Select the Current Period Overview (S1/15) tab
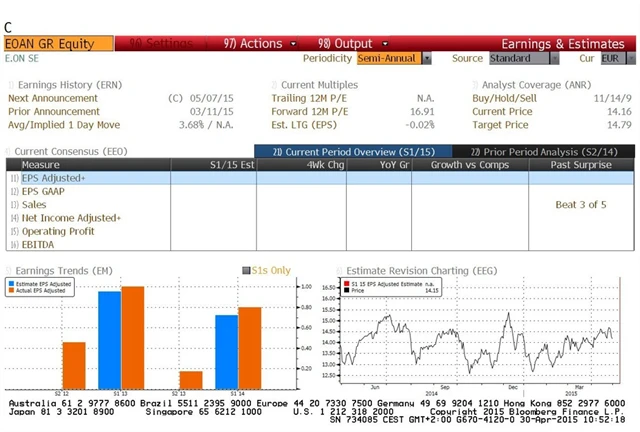Screen dimensions: 640x432 355,151
